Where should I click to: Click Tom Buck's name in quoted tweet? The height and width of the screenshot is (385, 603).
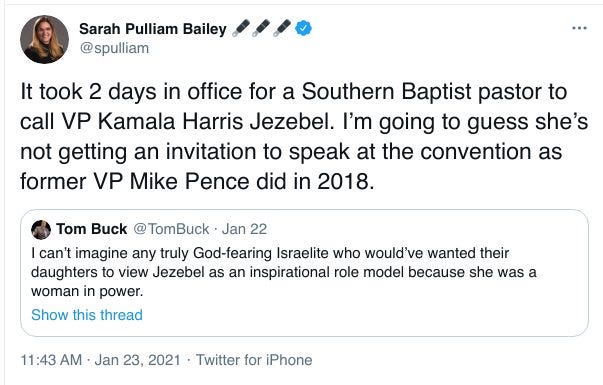coord(92,229)
